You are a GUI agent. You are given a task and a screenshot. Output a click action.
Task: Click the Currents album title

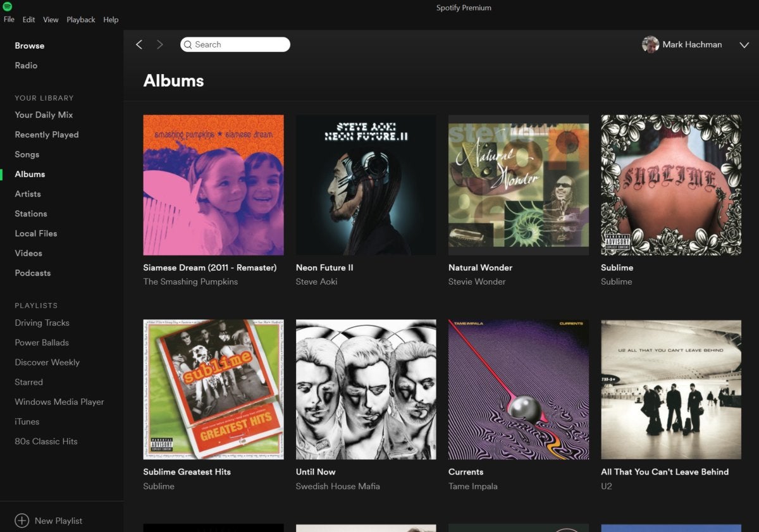tap(466, 472)
